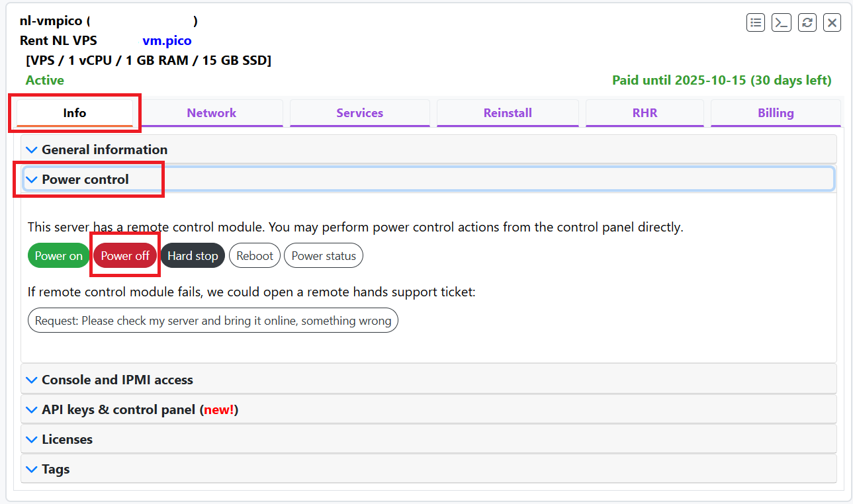Screen dimensions: 853x504
Task: Collapse the Power control section
Action: pyautogui.click(x=85, y=179)
